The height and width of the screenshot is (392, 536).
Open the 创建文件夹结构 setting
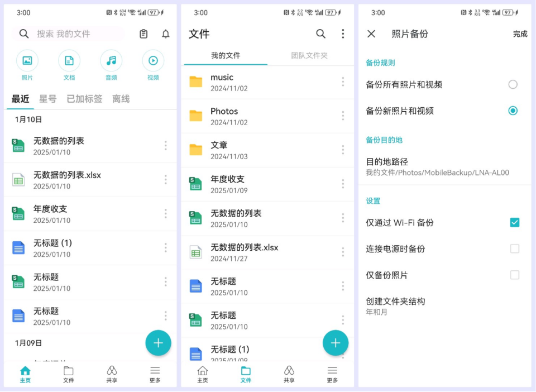click(x=395, y=305)
